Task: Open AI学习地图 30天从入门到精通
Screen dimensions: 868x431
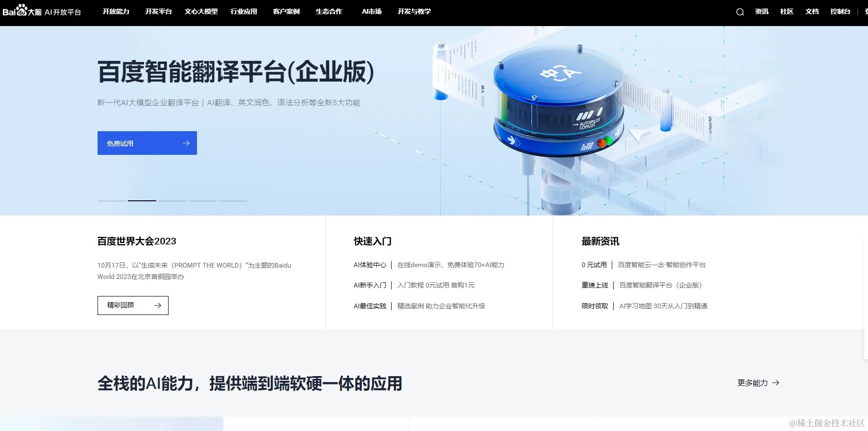Action: pos(663,306)
